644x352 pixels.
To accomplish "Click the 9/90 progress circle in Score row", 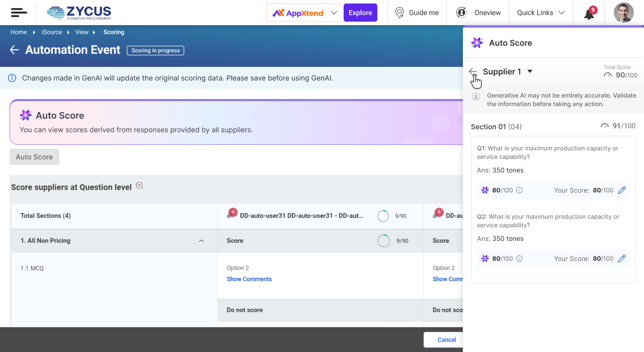I will (x=383, y=241).
